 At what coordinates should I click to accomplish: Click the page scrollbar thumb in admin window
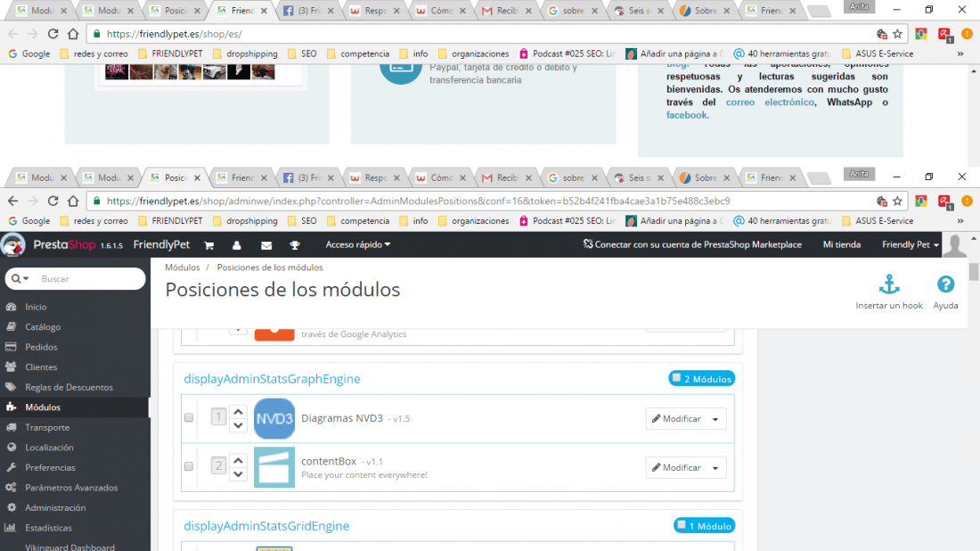[973, 272]
